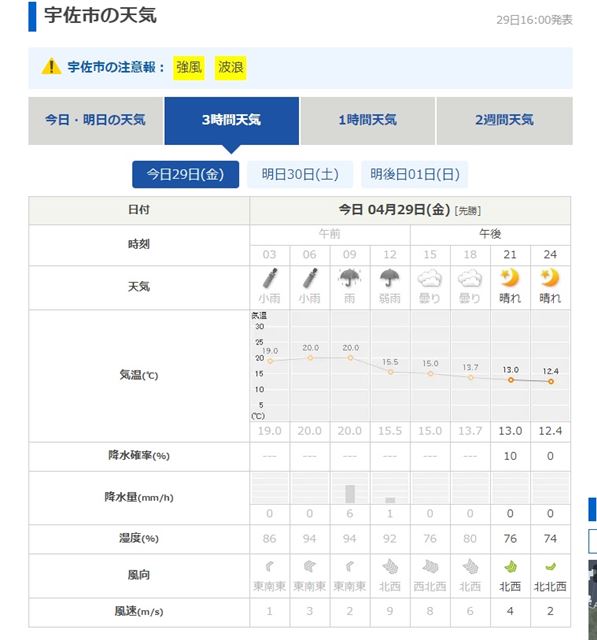Click the 12 o'clock precipitation bar

click(390, 500)
